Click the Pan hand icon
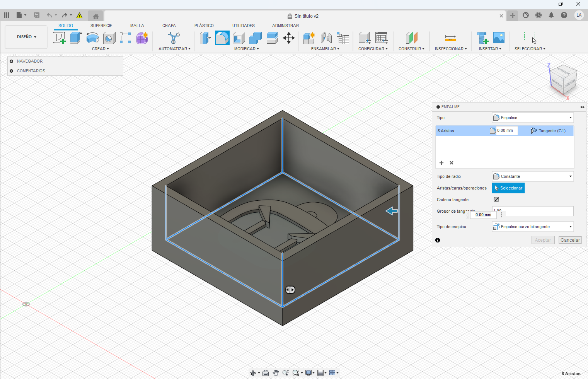 point(276,373)
